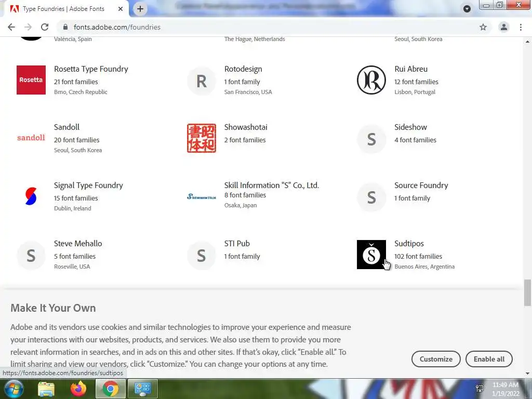Reload the Adobe Fonts page
Screen dimensions: 532x399
pyautogui.click(x=45, y=27)
